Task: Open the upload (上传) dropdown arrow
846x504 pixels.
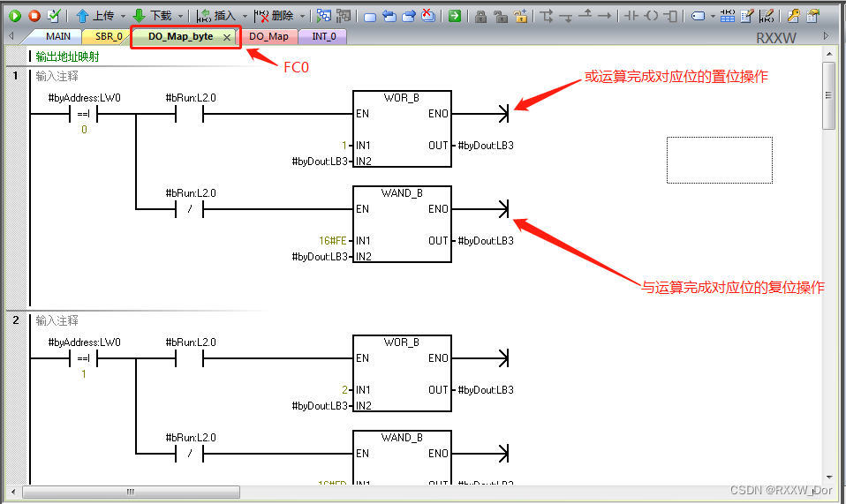Action: pyautogui.click(x=123, y=16)
